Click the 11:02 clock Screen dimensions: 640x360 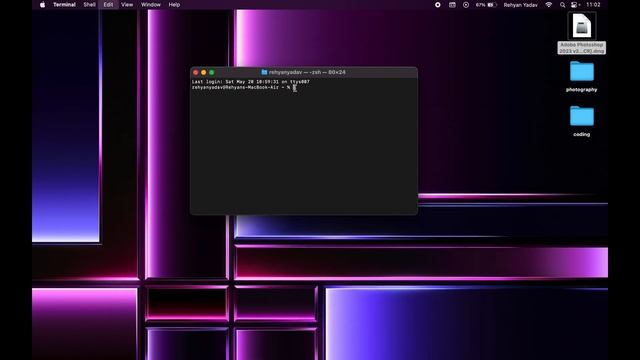[593, 5]
